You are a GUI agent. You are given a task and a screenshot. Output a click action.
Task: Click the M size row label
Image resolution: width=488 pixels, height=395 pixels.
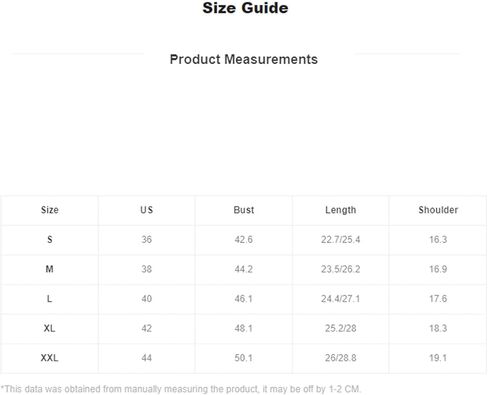click(49, 269)
